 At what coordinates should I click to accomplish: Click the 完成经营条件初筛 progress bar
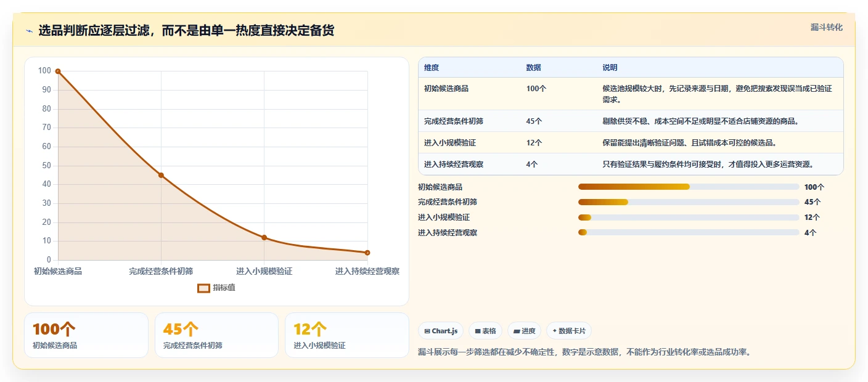(x=689, y=202)
